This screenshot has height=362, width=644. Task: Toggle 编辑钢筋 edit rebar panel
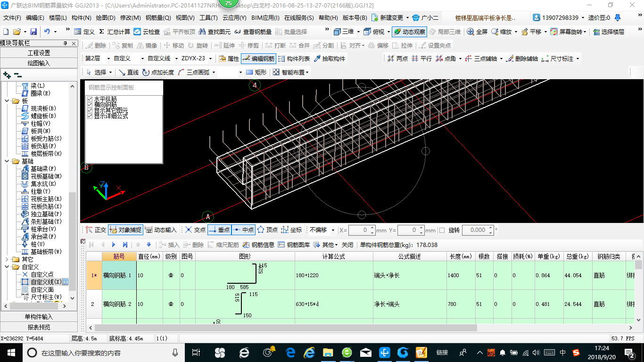pos(258,58)
